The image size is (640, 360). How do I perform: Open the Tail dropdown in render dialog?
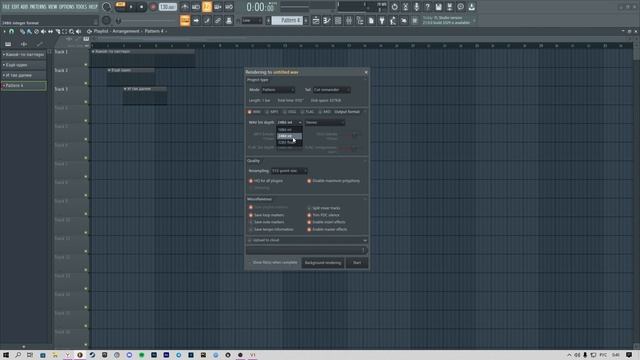click(x=331, y=90)
